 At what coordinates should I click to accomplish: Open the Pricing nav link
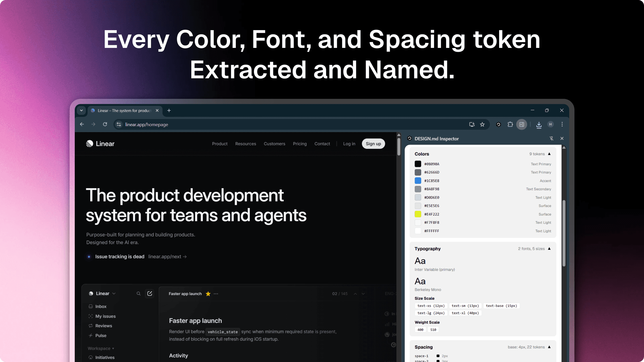coord(300,144)
